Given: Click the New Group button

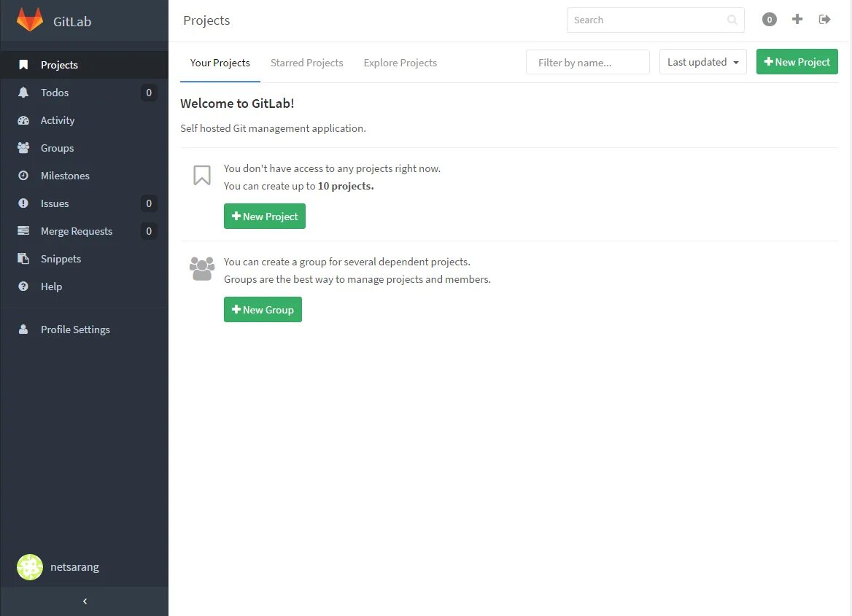Looking at the screenshot, I should pyautogui.click(x=263, y=310).
